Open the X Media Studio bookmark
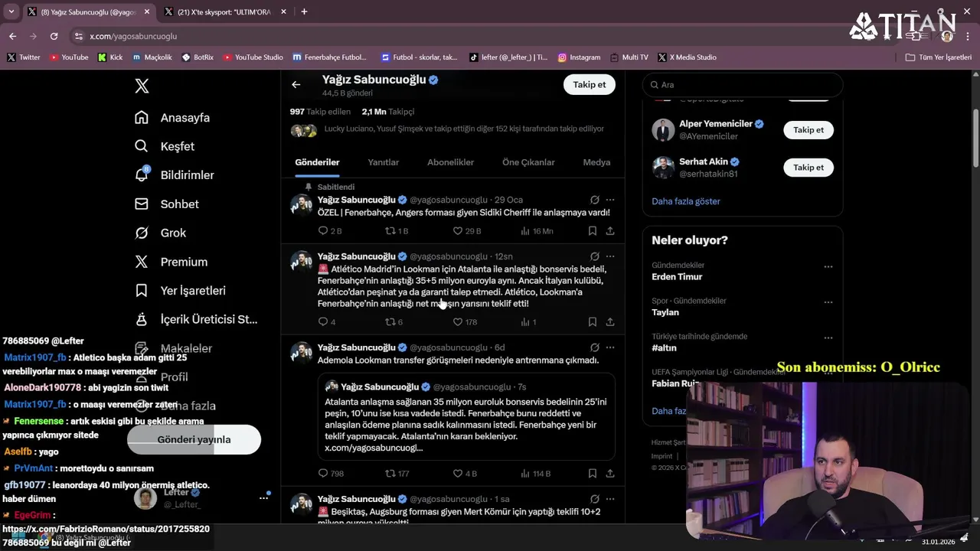This screenshot has width=980, height=551. (x=687, y=57)
